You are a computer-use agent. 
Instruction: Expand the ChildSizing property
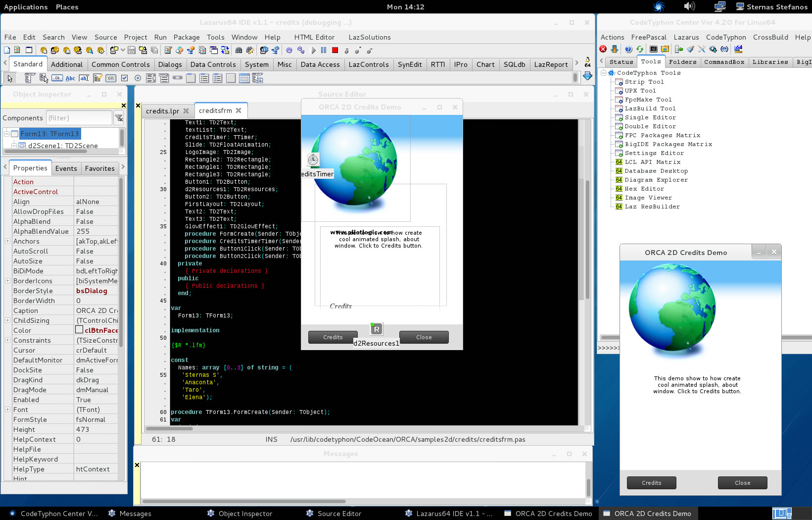tap(7, 320)
